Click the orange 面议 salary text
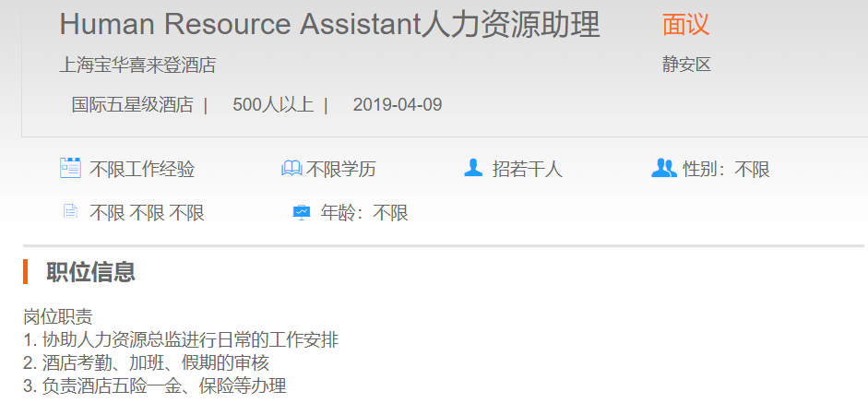This screenshot has height=415, width=868. coord(685,25)
